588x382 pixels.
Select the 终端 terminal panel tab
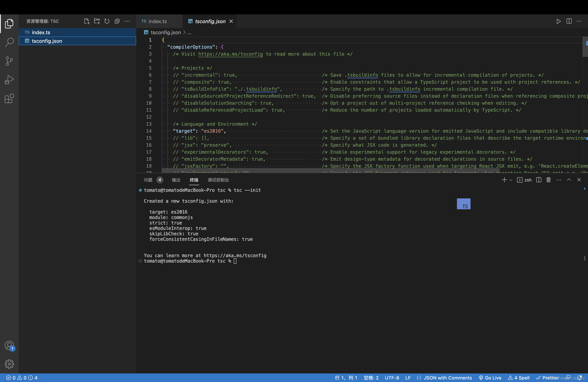194,180
